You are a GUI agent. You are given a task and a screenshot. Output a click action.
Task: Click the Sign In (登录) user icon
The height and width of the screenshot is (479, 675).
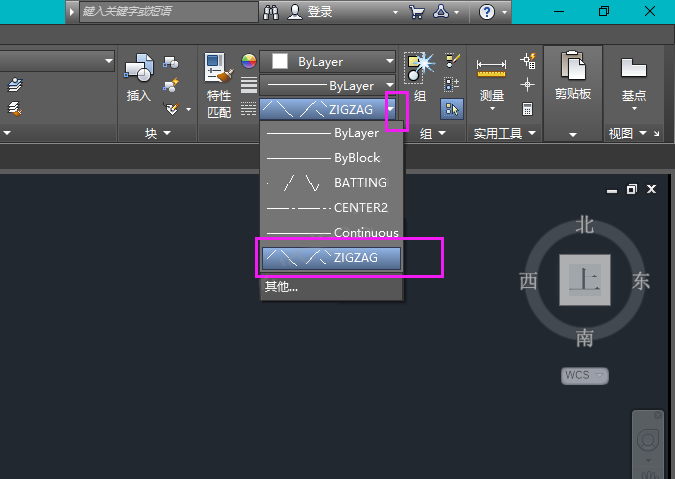point(295,12)
